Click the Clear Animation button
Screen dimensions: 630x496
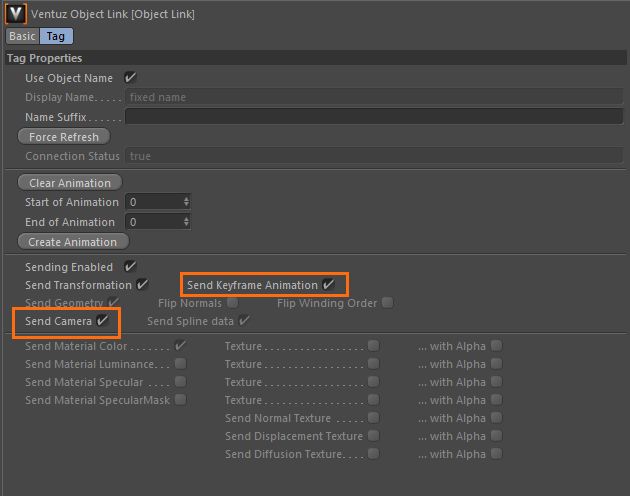click(70, 182)
